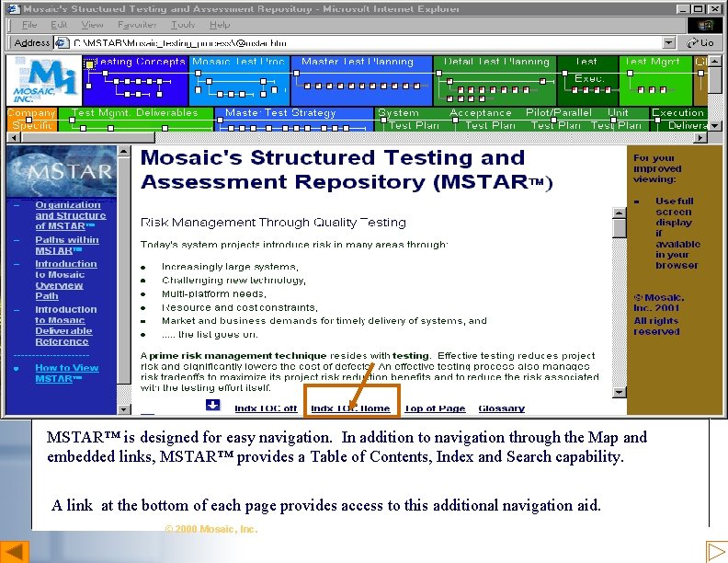Image resolution: width=728 pixels, height=563 pixels.
Task: Click the sidebar scroll-down arrow
Action: 123,409
